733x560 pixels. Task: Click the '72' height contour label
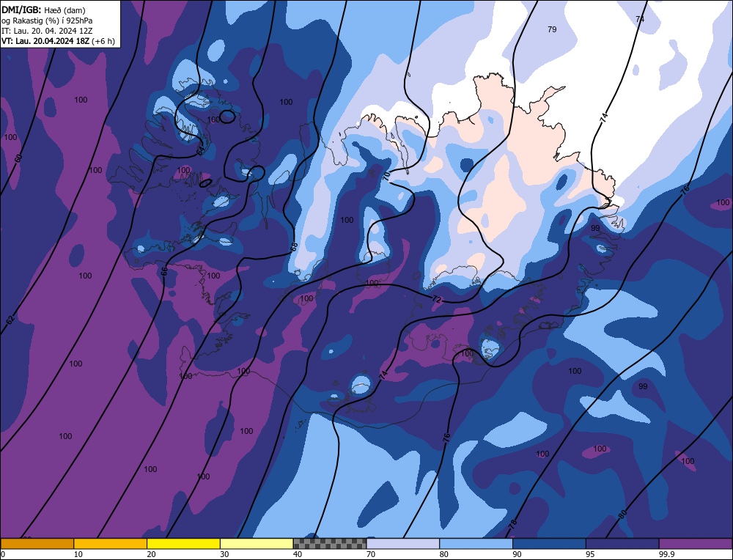(x=436, y=300)
